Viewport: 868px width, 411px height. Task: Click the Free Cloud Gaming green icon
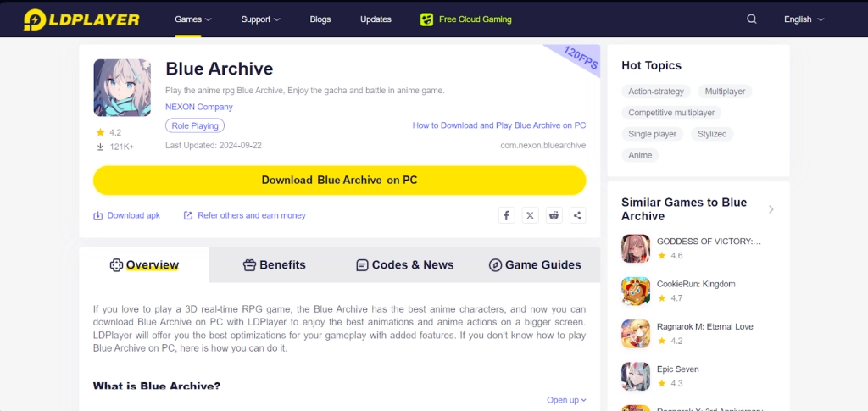426,19
